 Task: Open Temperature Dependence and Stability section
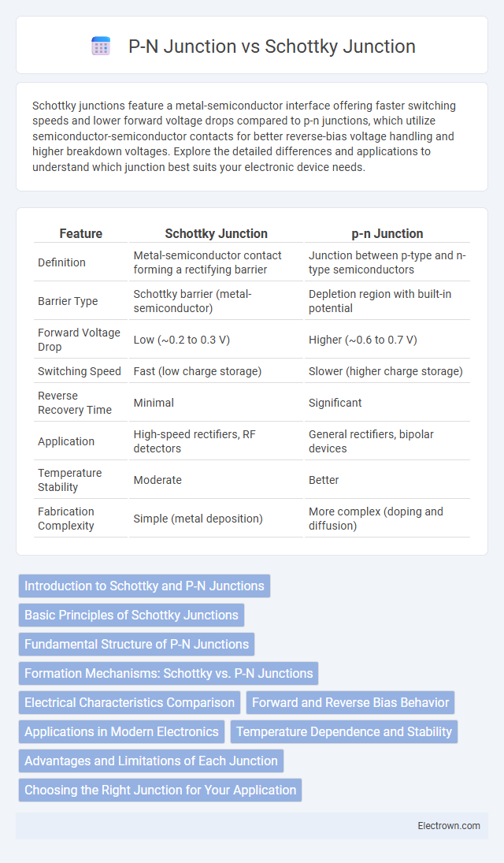344,731
